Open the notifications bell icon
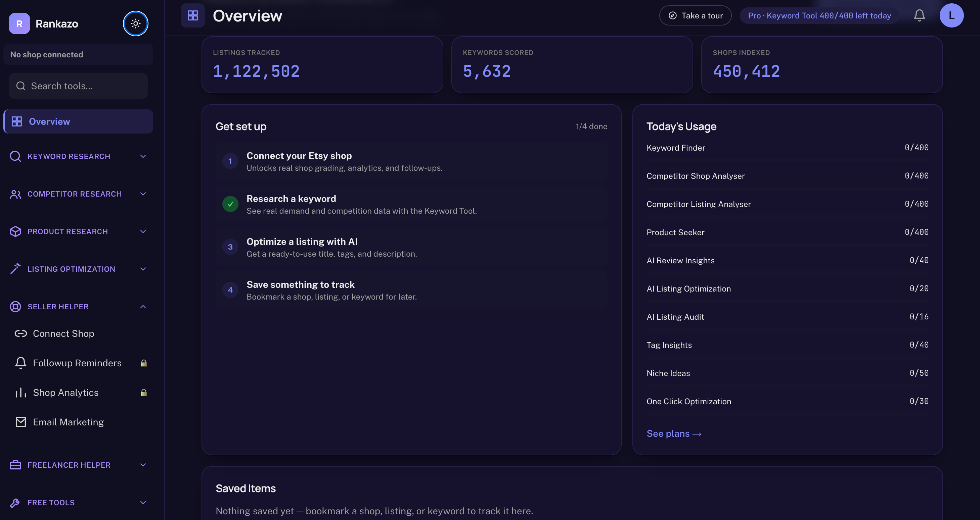The height and width of the screenshot is (520, 980). [x=919, y=15]
